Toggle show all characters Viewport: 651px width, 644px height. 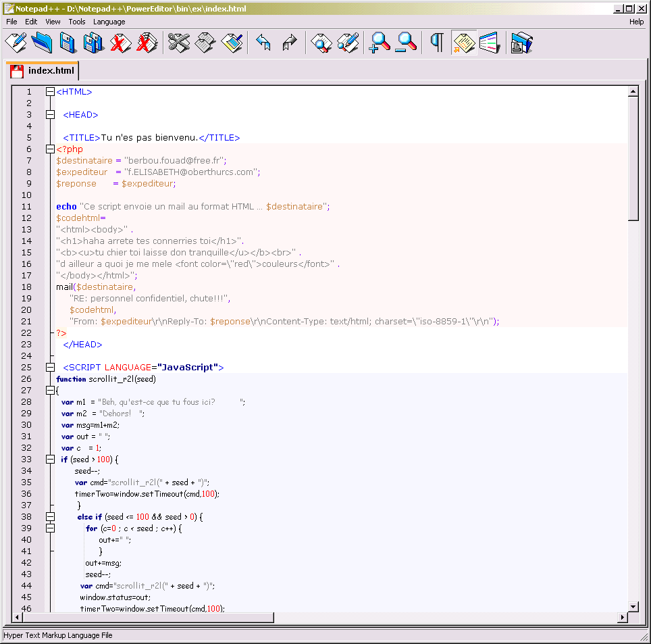(436, 43)
